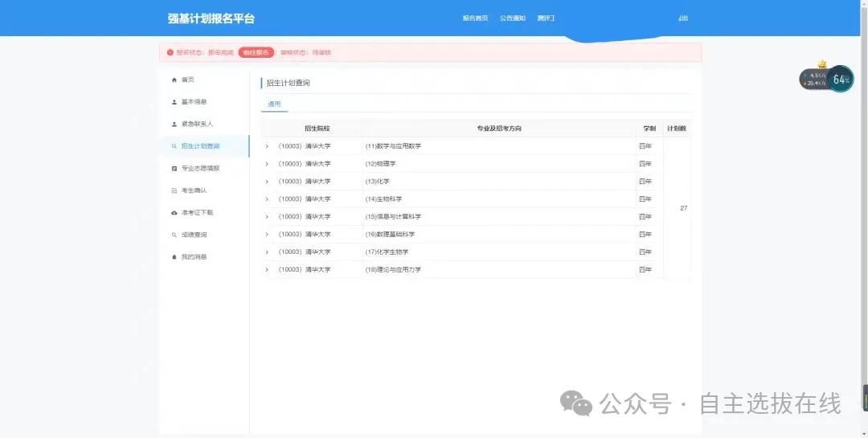This screenshot has width=868, height=438.
Task: Click the person icon for 基本信息
Action: tap(174, 102)
